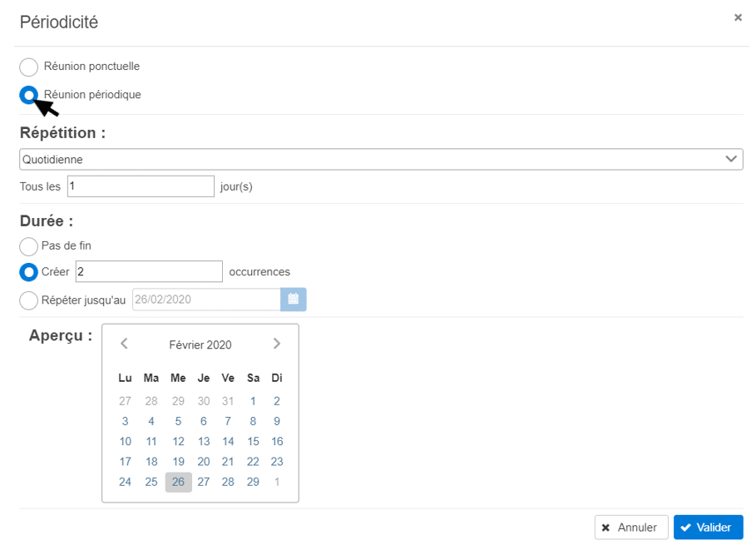Go to next month in calendar

(277, 344)
